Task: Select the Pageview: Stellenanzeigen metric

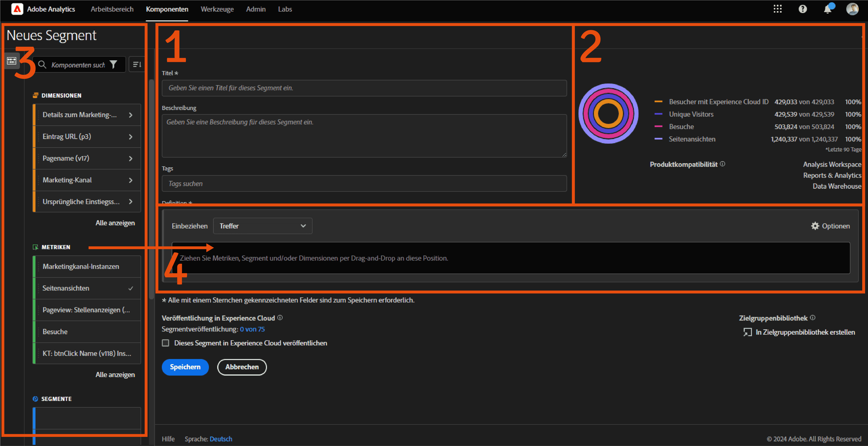Action: coord(87,310)
